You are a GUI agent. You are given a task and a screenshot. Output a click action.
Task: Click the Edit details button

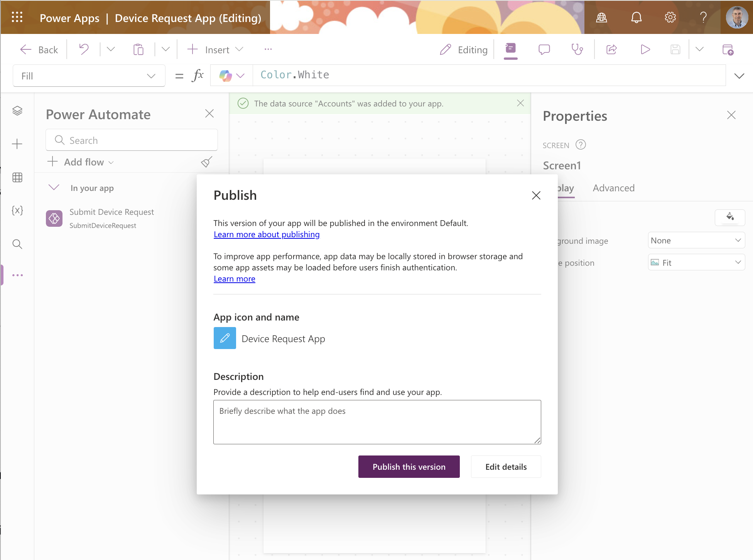coord(506,467)
